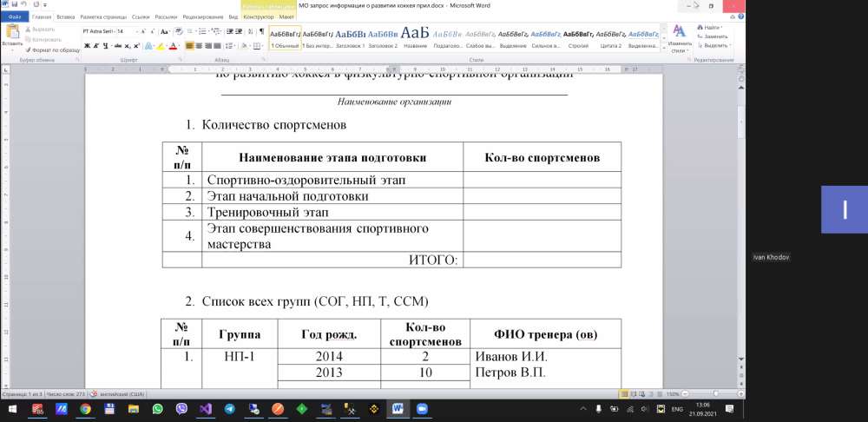Open the Change Case (Аа) dropdown
Screen dimensions: 868x422
(165, 31)
